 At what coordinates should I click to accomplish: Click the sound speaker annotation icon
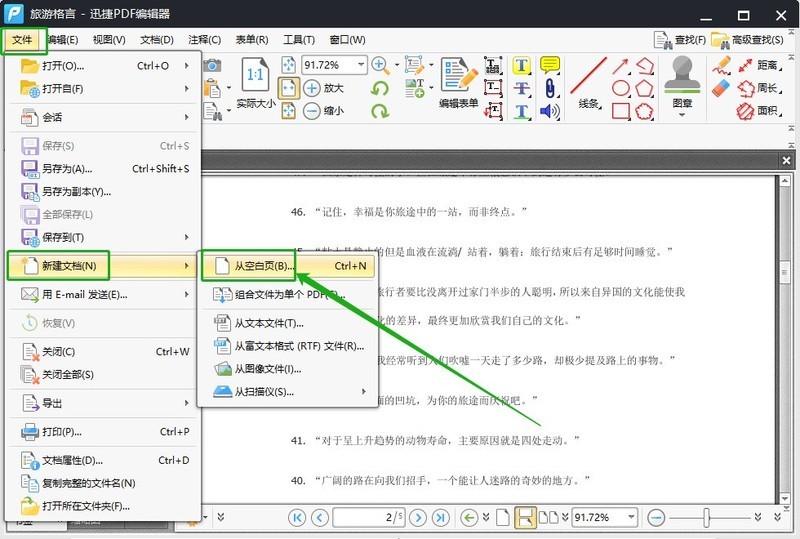(x=549, y=111)
